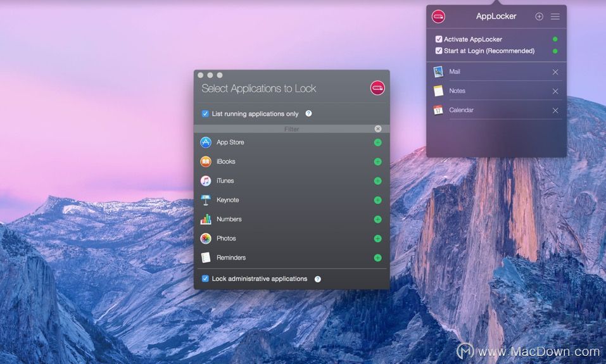Clear the Filter field
Image resolution: width=606 pixels, height=364 pixels.
[378, 129]
